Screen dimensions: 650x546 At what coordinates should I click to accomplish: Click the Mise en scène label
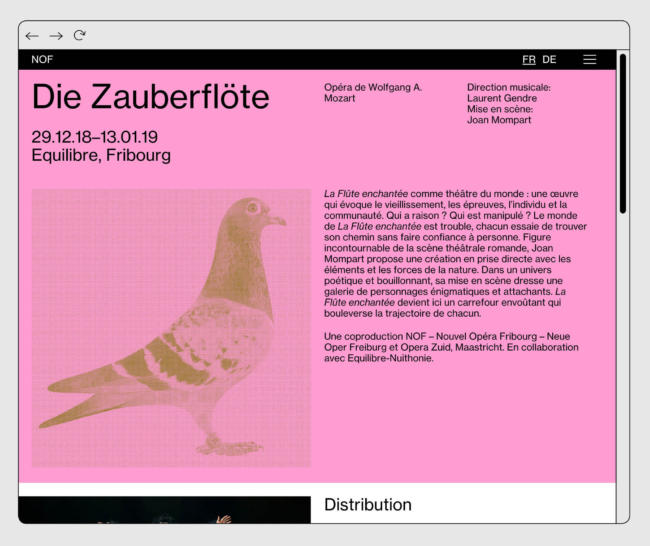(x=500, y=109)
